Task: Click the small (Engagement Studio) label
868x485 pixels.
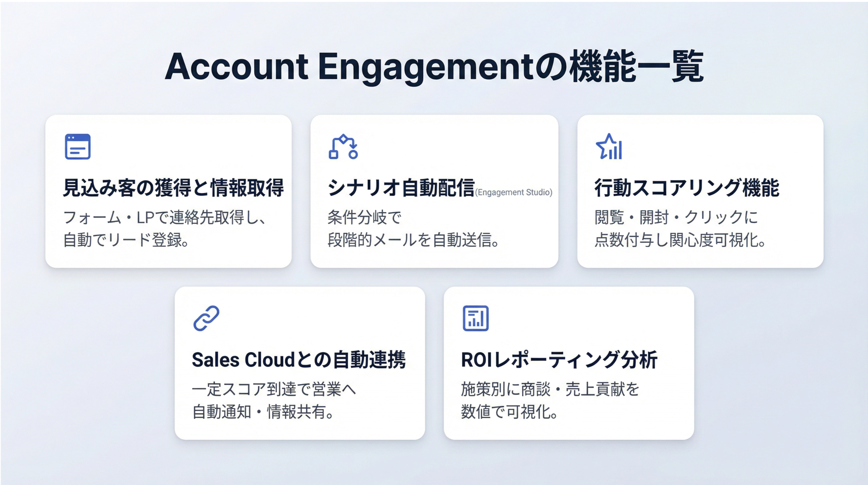Action: [513, 192]
